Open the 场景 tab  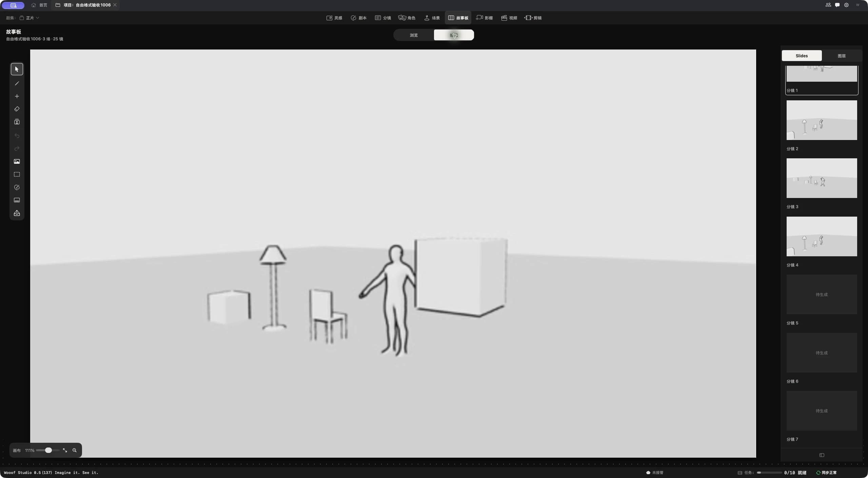432,18
